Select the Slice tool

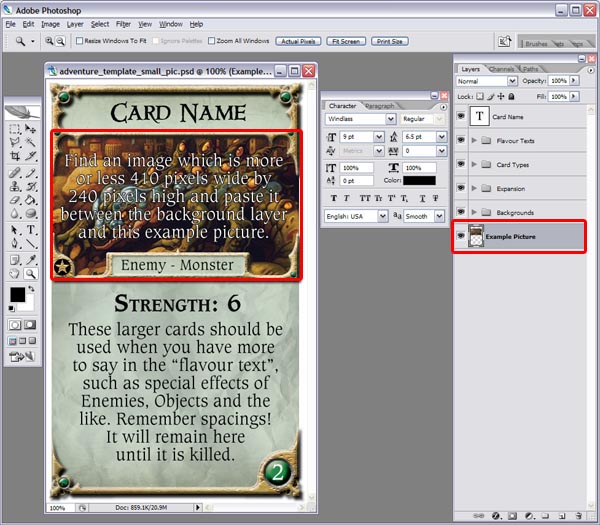(x=31, y=156)
